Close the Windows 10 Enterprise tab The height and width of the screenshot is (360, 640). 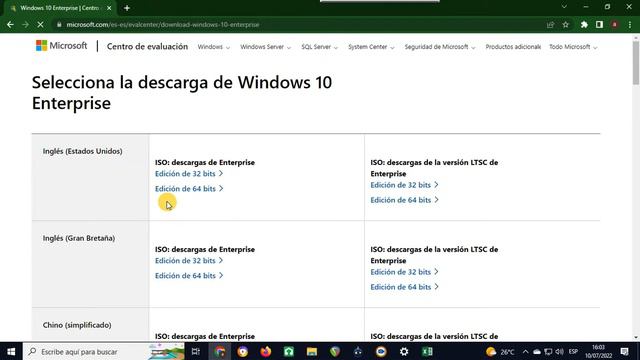tap(109, 8)
